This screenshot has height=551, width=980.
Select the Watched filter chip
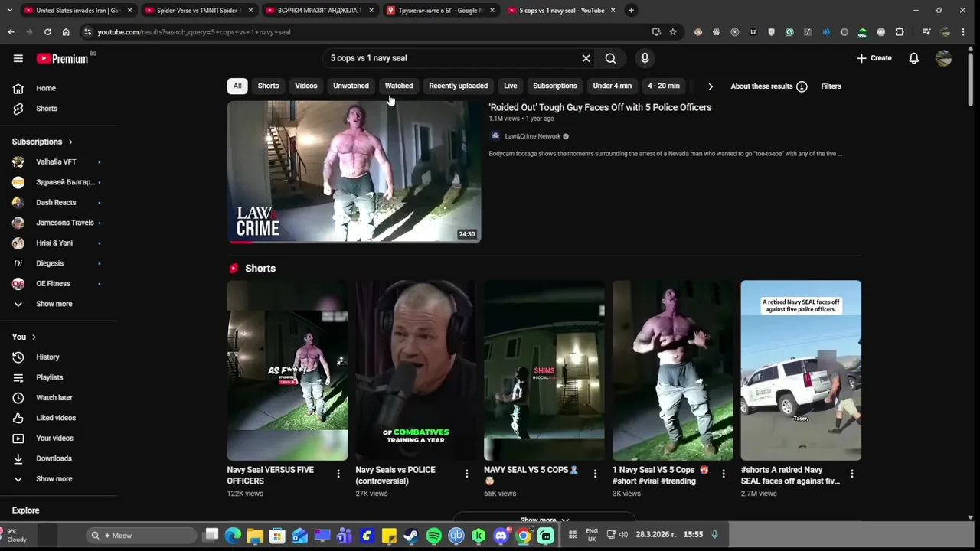click(x=399, y=86)
